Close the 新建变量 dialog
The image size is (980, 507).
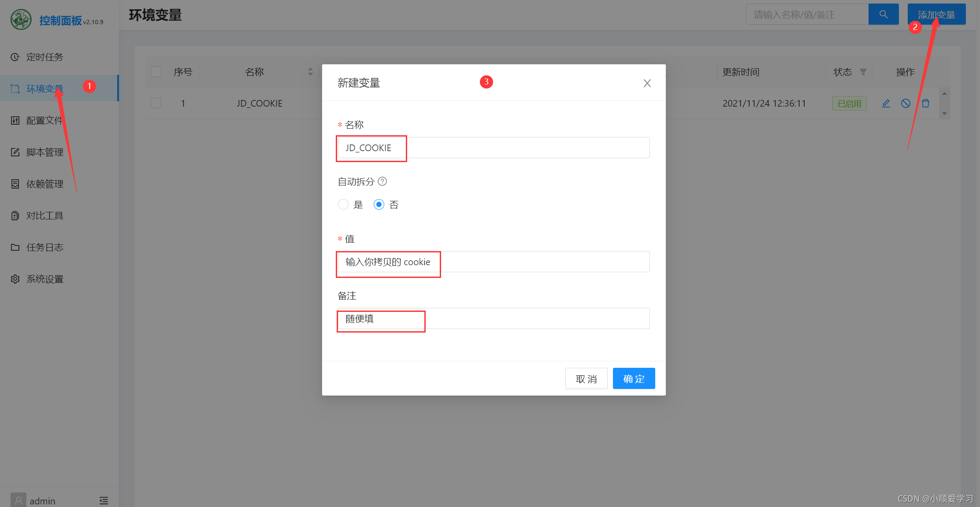647,83
